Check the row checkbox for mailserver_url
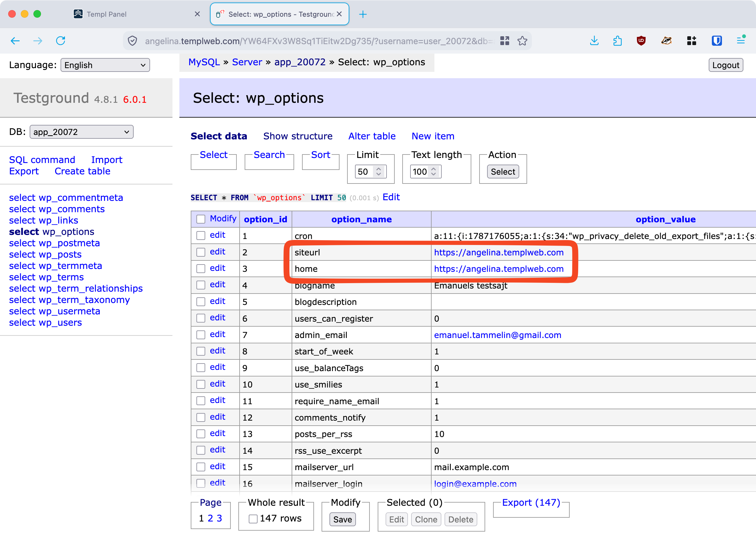This screenshot has height=536, width=756. point(201,467)
